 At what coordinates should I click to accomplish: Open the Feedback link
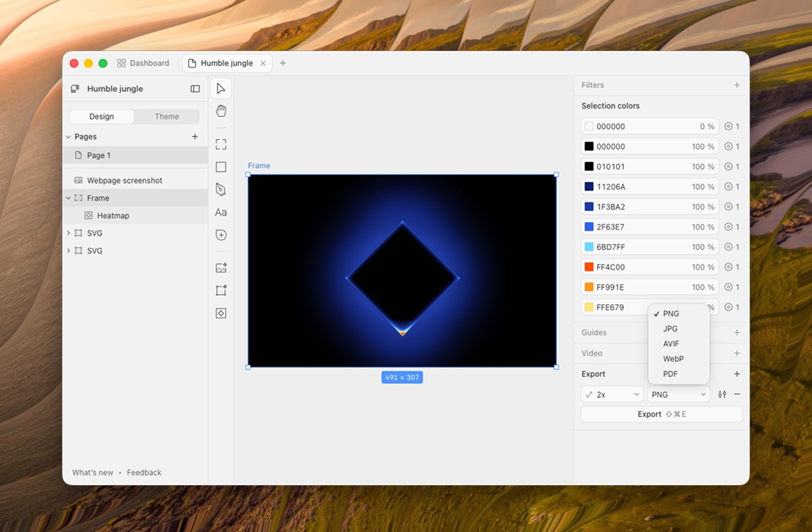(x=144, y=473)
